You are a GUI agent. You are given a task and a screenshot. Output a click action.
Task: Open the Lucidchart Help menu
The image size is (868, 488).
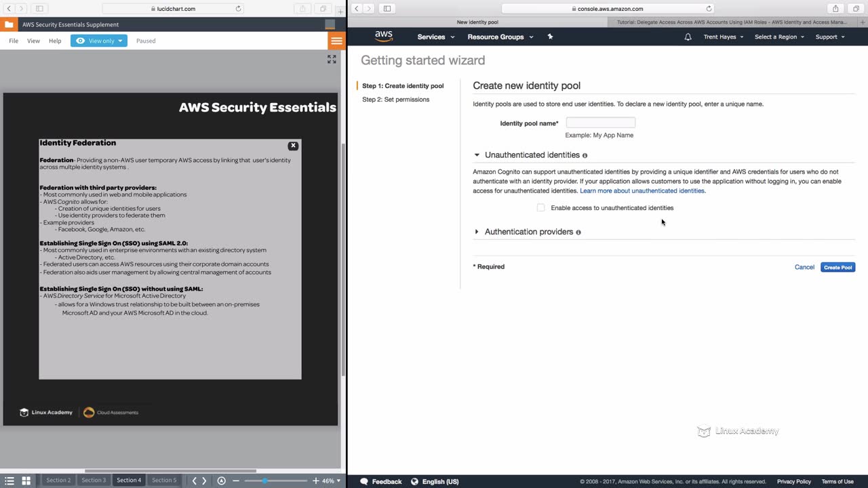click(55, 41)
